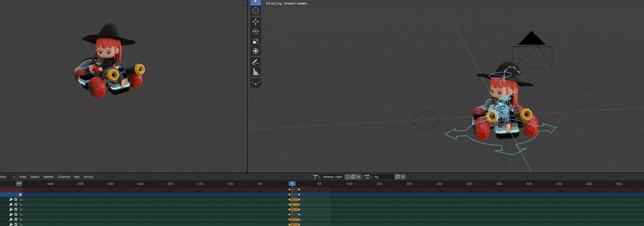The image size is (644, 226).
Task: Activate the pose Breakdowner arc tool
Action: (256, 83)
